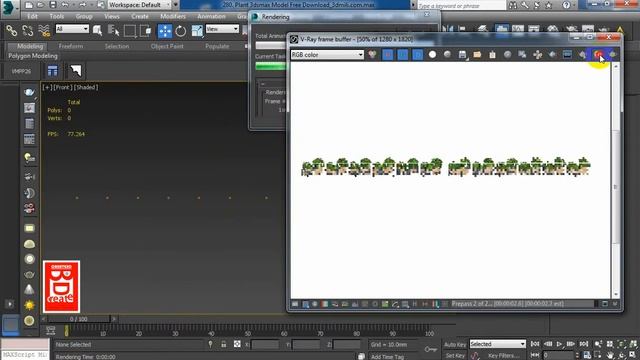The width and height of the screenshot is (640, 360).
Task: Toggle the blue channel in V-Ray frame buffer
Action: 418,54
